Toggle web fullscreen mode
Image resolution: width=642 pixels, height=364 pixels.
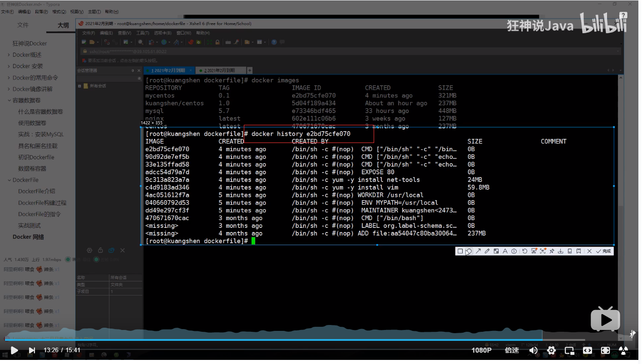pos(605,350)
